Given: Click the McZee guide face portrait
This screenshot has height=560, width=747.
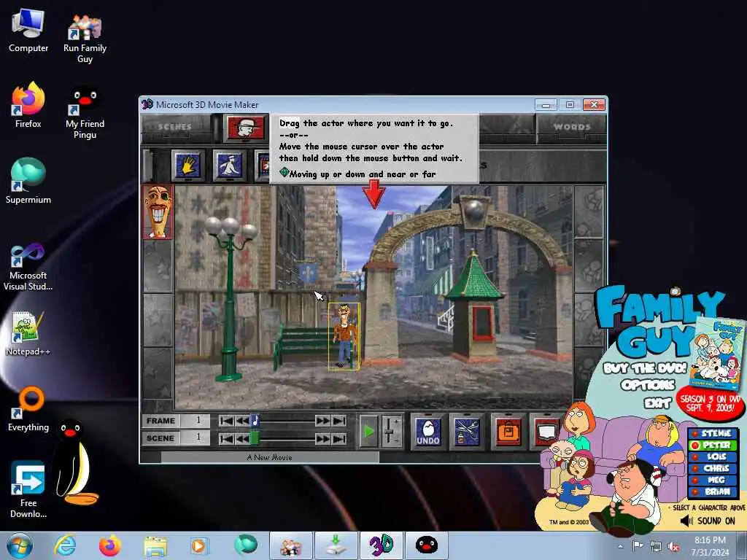Looking at the screenshot, I should [158, 212].
